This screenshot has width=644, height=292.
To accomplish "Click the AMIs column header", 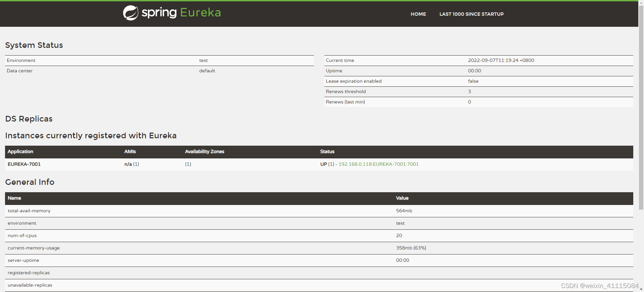I will click(130, 152).
